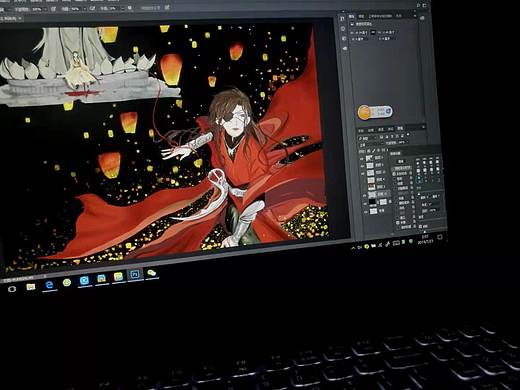This screenshot has height=390, width=520.
Task: Select the layer with solid black thumbnail
Action: pyautogui.click(x=372, y=202)
